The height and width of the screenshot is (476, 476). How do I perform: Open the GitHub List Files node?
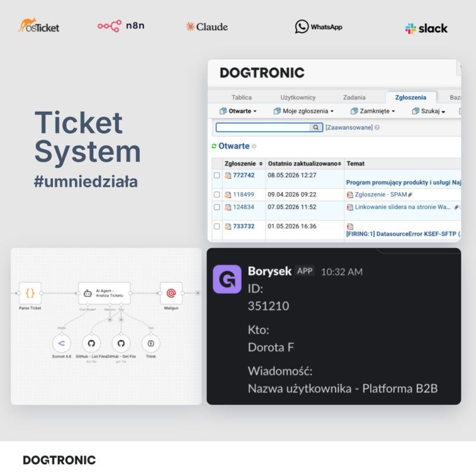click(92, 343)
